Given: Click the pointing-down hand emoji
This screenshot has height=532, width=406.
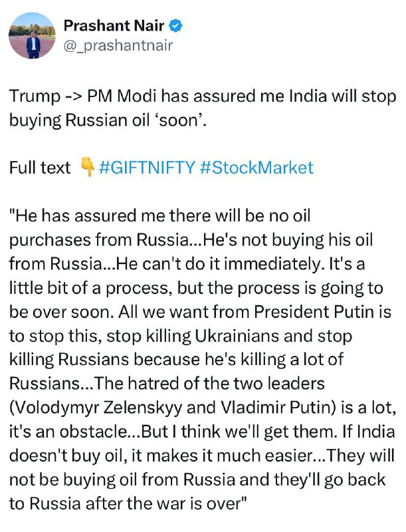Looking at the screenshot, I should pos(86,167).
